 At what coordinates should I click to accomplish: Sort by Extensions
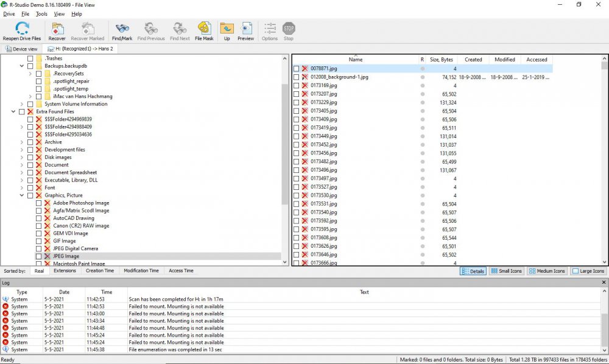(65, 271)
